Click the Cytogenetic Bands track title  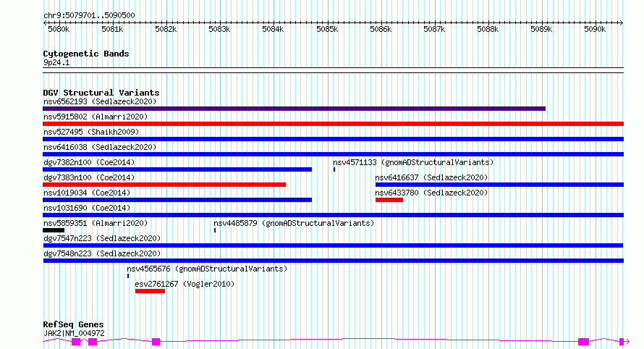point(86,54)
